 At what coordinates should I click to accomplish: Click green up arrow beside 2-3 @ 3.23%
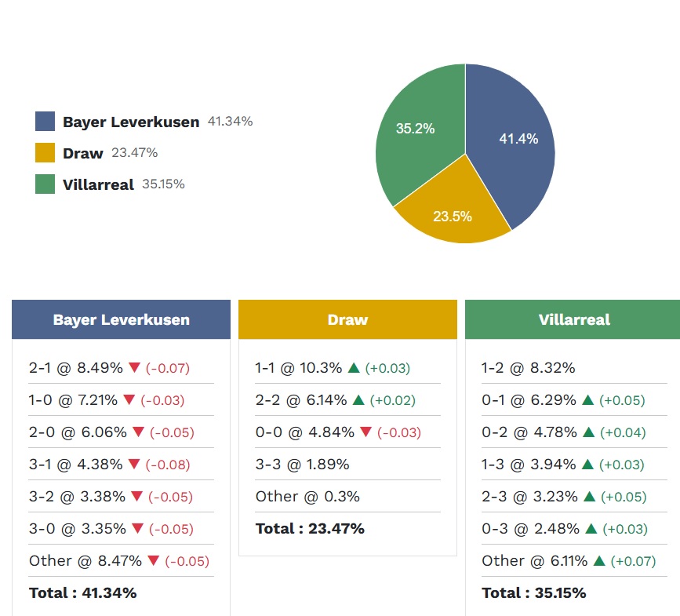coord(587,497)
